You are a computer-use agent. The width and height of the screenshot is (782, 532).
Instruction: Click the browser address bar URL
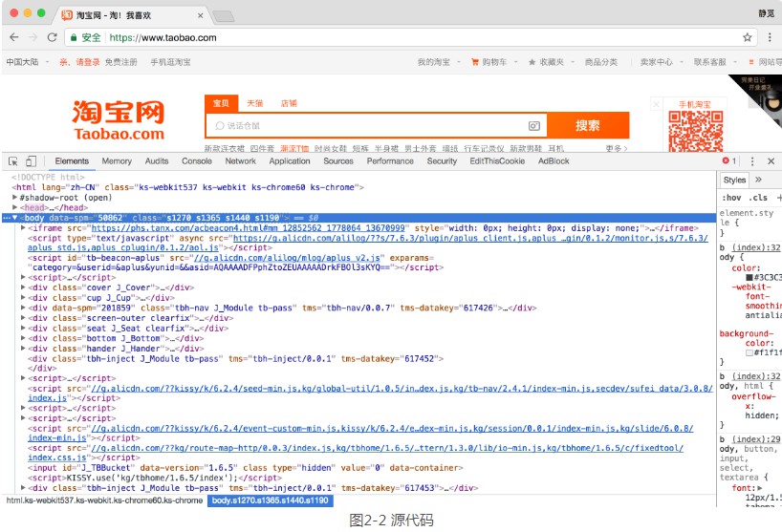pos(163,37)
